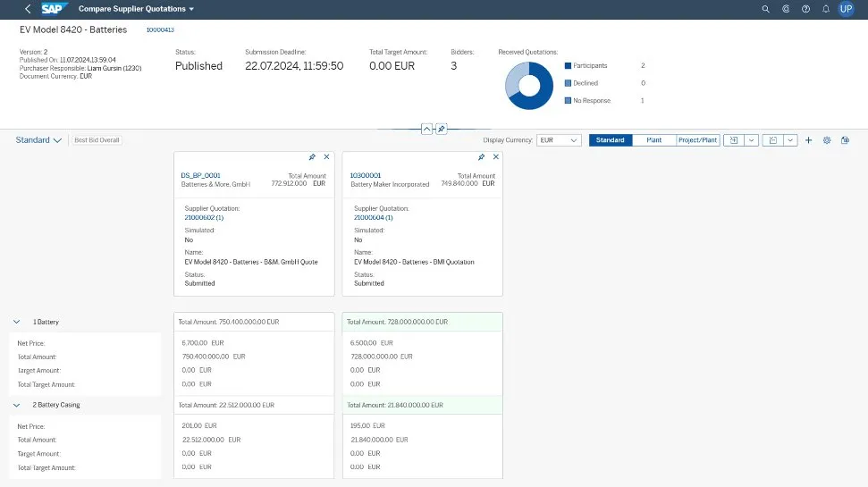The image size is (868, 487).
Task: Pin the DS_BP_0001 supplier card
Action: pos(313,156)
